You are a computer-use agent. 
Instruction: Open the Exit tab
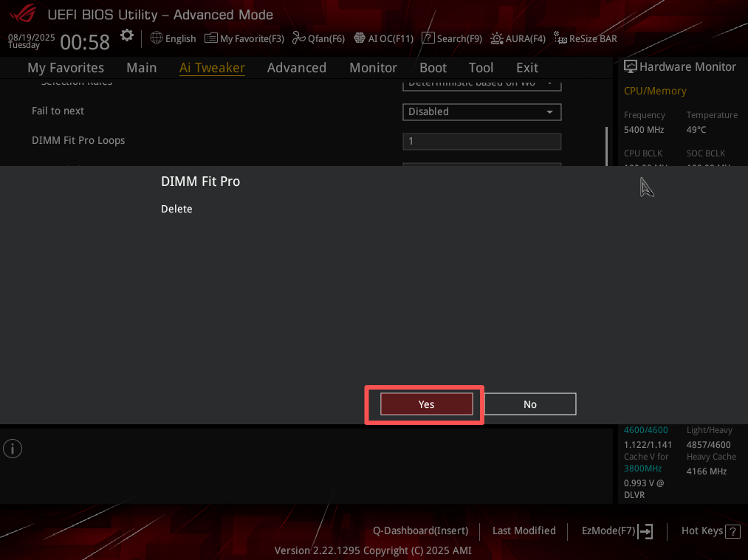[x=527, y=68]
